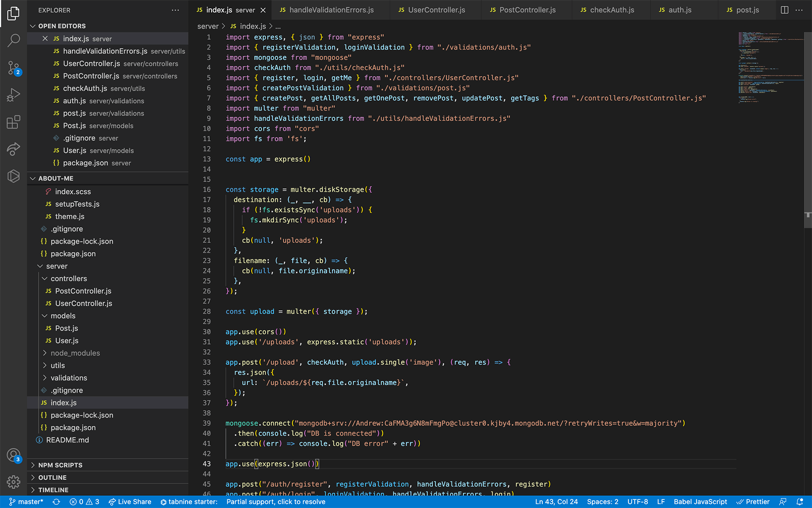Switch to handleValidationErrors.js tab
This screenshot has height=508, width=812.
(331, 10)
